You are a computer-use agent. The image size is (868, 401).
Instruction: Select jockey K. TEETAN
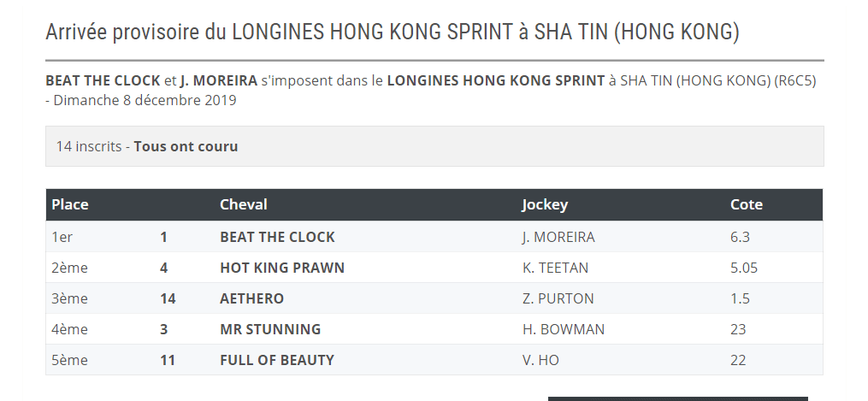(x=555, y=268)
